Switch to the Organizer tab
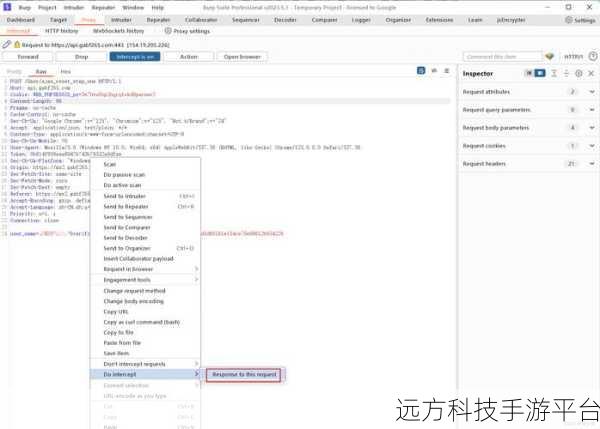 (398, 20)
